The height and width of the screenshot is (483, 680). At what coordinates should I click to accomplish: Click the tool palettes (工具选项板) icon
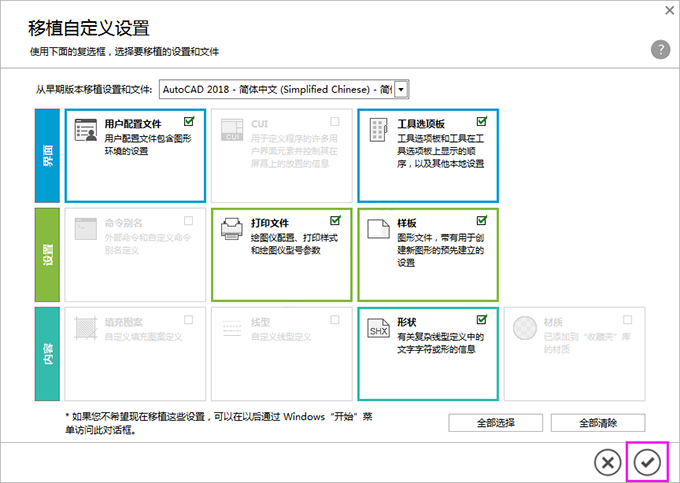pos(378,130)
